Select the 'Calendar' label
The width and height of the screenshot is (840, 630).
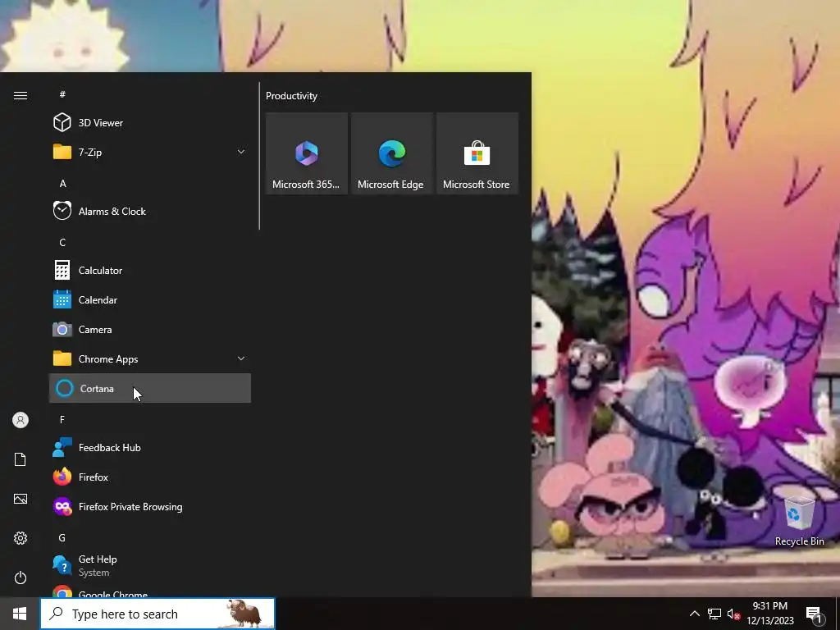click(98, 300)
